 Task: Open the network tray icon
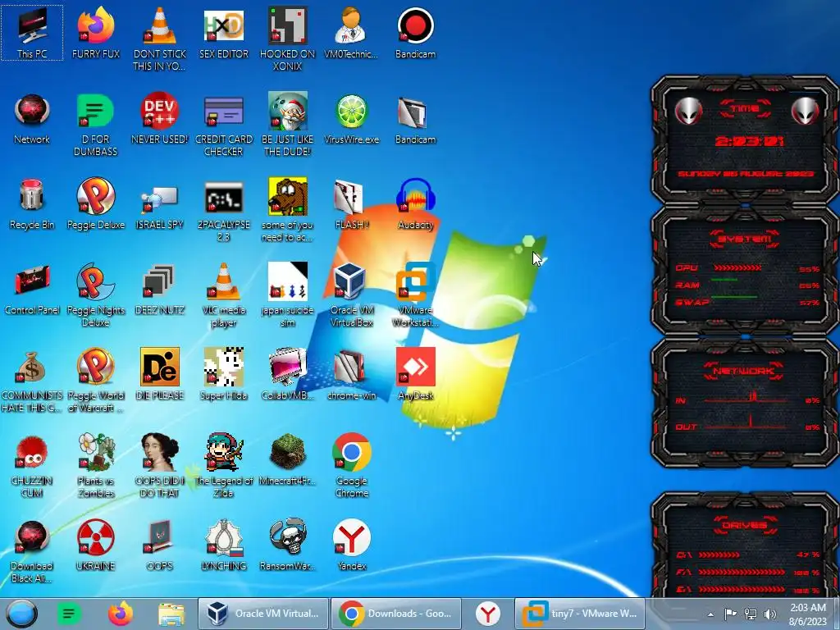tap(751, 614)
